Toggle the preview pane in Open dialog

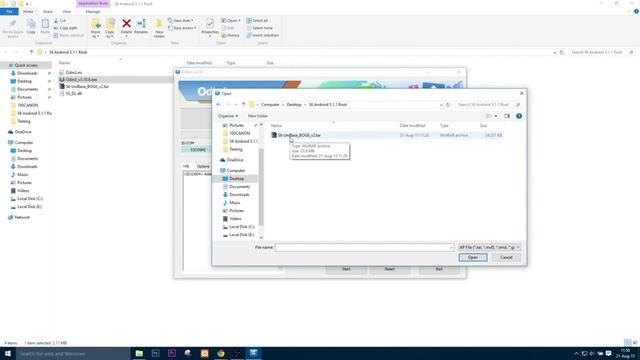[507, 116]
